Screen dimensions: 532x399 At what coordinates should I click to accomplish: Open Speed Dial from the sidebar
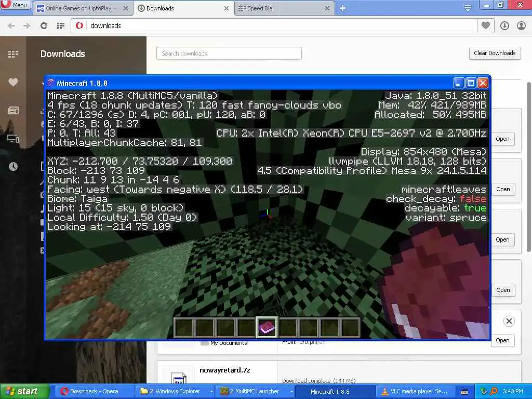[13, 54]
